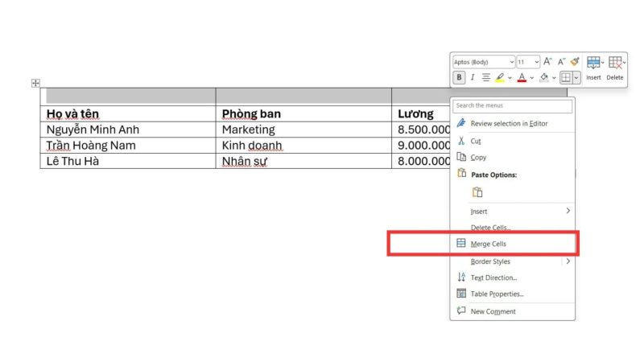Toggle Bold in the mini toolbar
644x362 pixels.
459,77
